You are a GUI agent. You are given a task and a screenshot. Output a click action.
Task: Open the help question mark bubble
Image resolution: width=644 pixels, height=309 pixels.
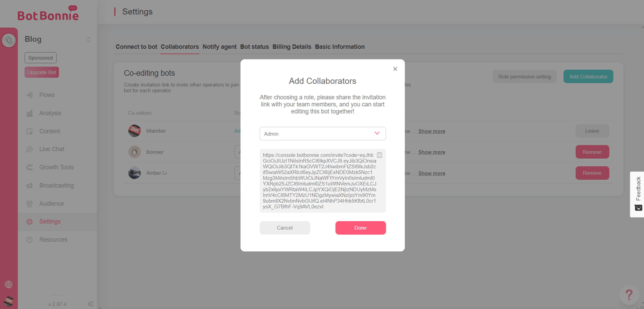629,295
